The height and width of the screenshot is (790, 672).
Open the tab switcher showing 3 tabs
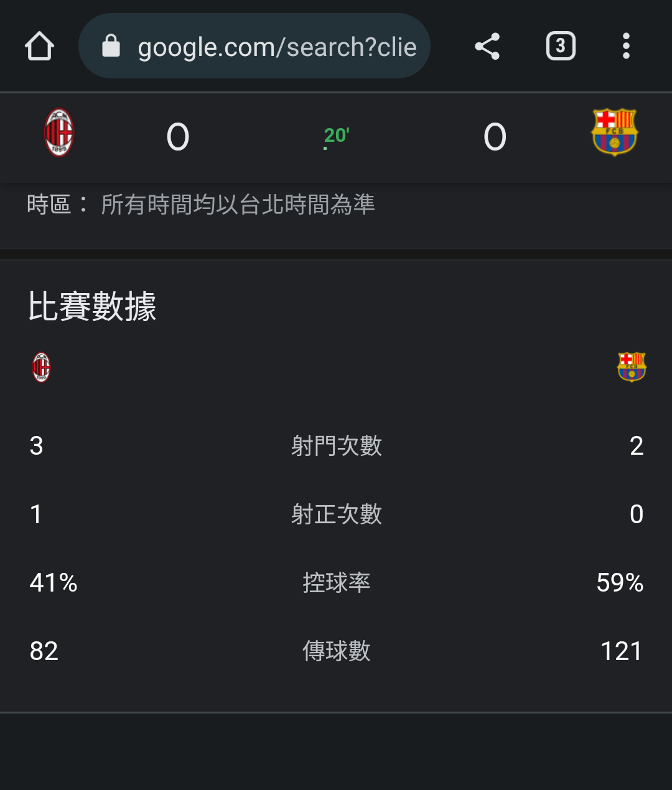click(x=561, y=46)
